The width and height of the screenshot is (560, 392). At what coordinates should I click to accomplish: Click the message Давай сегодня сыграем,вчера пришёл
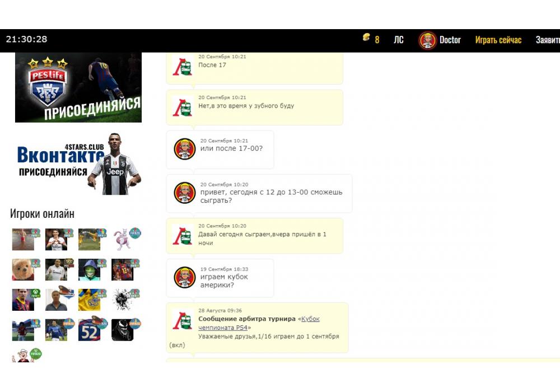263,239
